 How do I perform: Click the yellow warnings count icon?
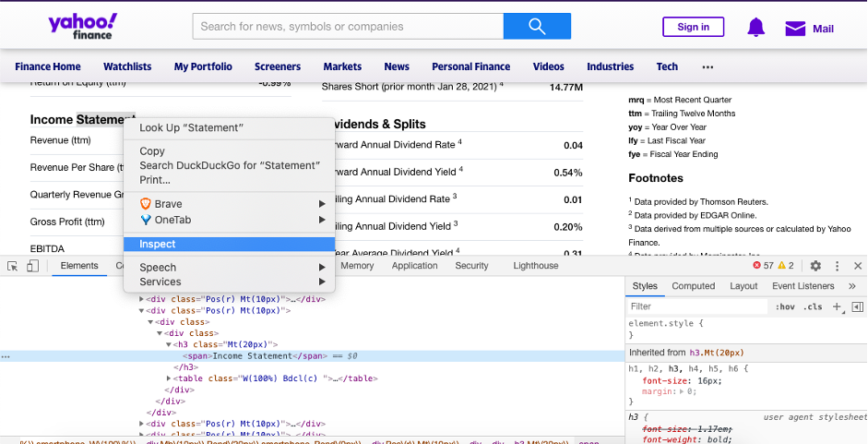coord(781,266)
